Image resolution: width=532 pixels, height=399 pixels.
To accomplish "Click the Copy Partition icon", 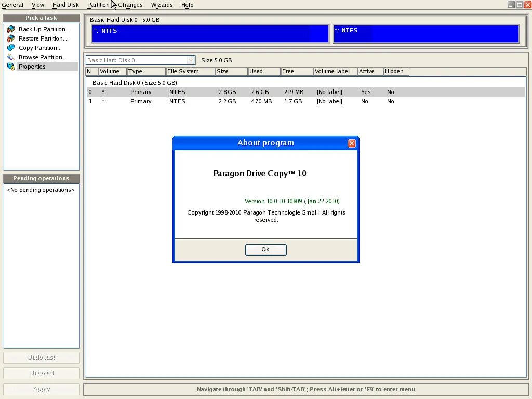I will pos(11,48).
